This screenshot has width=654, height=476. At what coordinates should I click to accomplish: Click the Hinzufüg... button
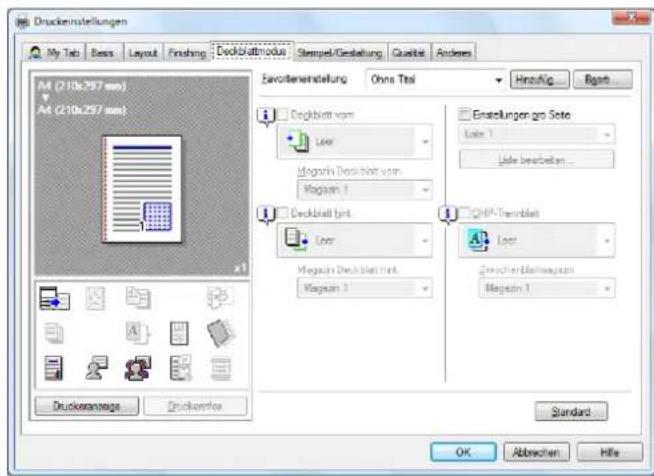(x=540, y=79)
